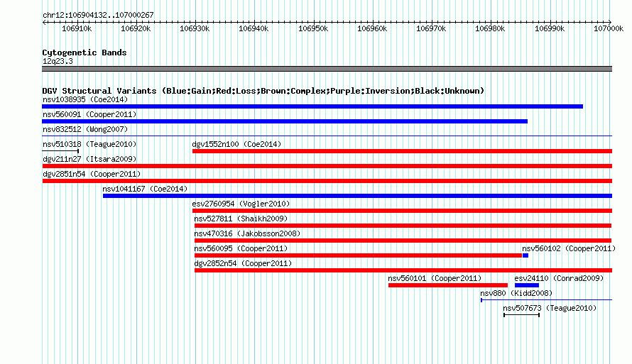Screen dimensions: 632x364
Task: Select the nsv560095 (Cooper2011) red bar
Action: (359, 255)
